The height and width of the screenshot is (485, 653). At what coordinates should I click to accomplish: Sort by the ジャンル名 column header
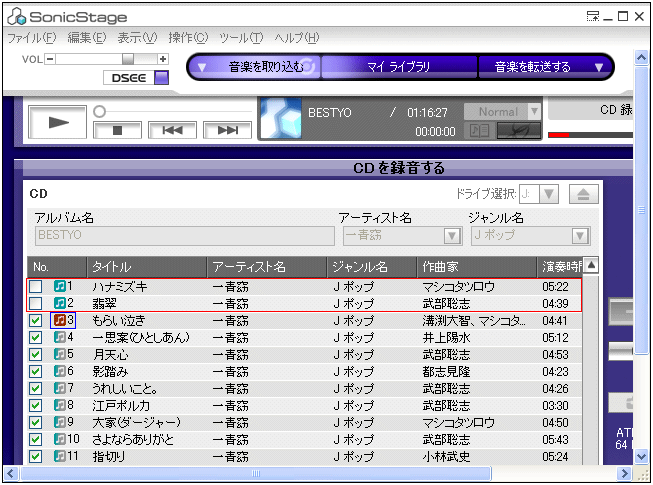point(371,267)
